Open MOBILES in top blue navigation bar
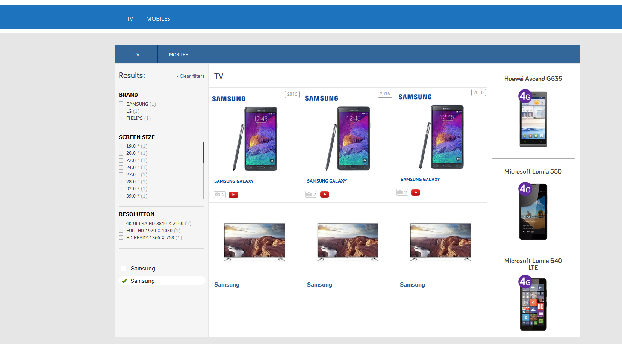 click(158, 18)
